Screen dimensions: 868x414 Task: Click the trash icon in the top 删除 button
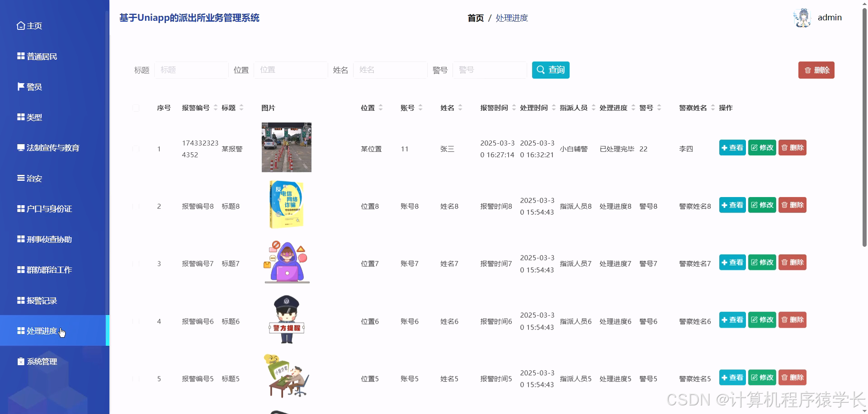(x=808, y=70)
